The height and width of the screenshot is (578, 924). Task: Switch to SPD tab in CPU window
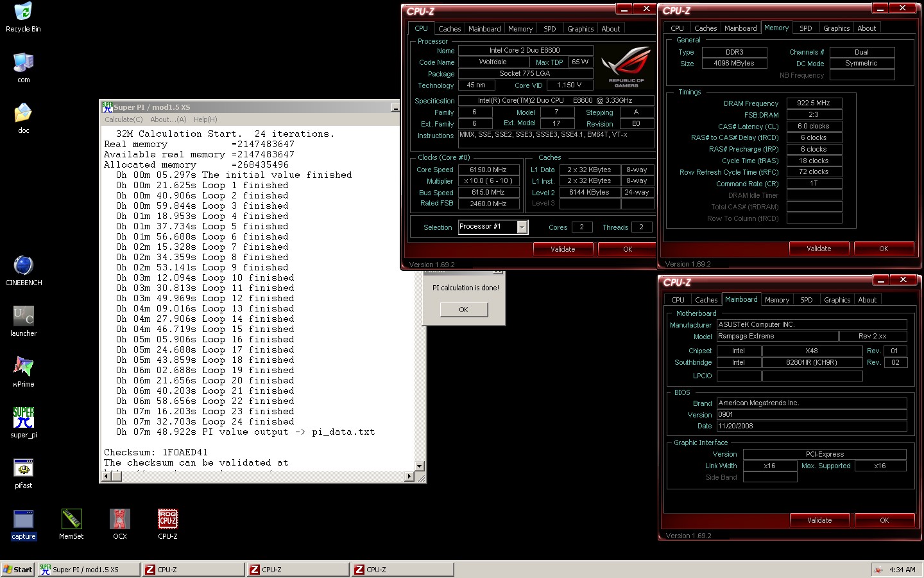(x=550, y=29)
